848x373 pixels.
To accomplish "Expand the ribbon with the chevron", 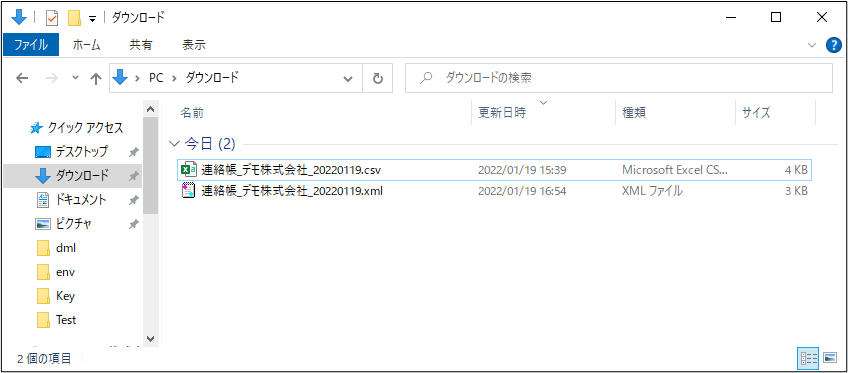I will coord(811,45).
